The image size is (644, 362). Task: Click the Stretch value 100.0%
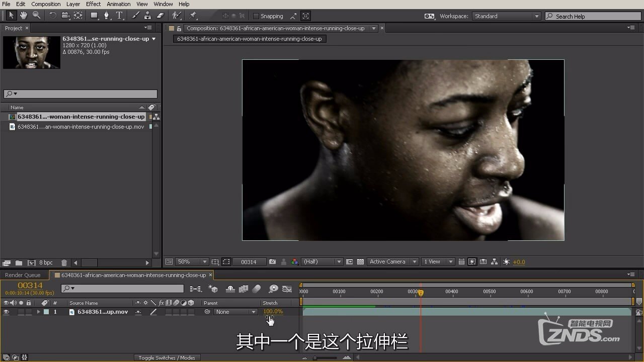pos(273,312)
